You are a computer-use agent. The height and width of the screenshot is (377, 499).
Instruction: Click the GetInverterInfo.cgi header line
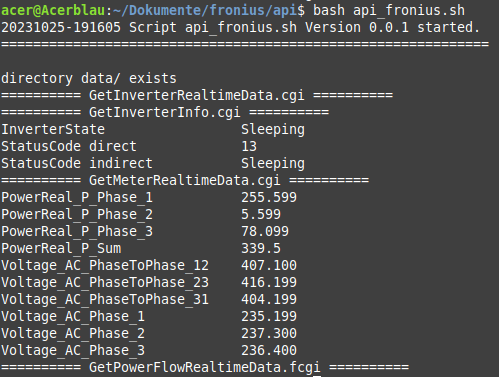click(165, 112)
